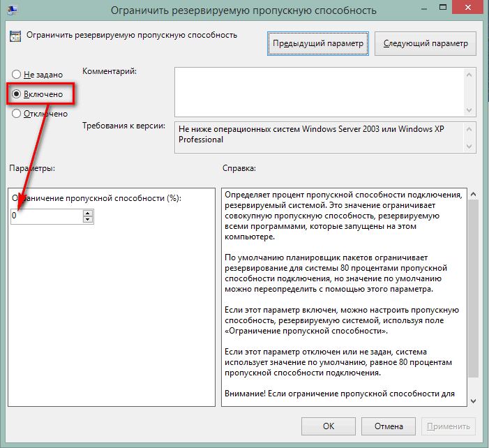Select the 'Включено' radio button
Screen dimensions: 489x448
tap(16, 94)
